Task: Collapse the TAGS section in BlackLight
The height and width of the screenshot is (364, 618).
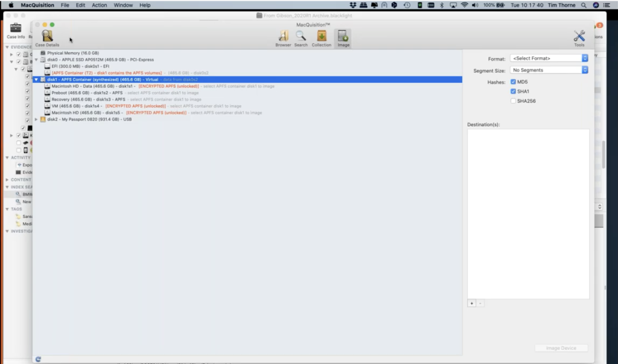Action: (7, 209)
